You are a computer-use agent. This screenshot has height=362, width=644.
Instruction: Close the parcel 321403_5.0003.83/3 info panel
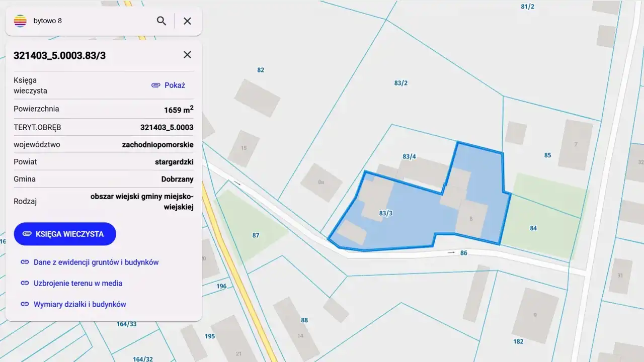187,55
